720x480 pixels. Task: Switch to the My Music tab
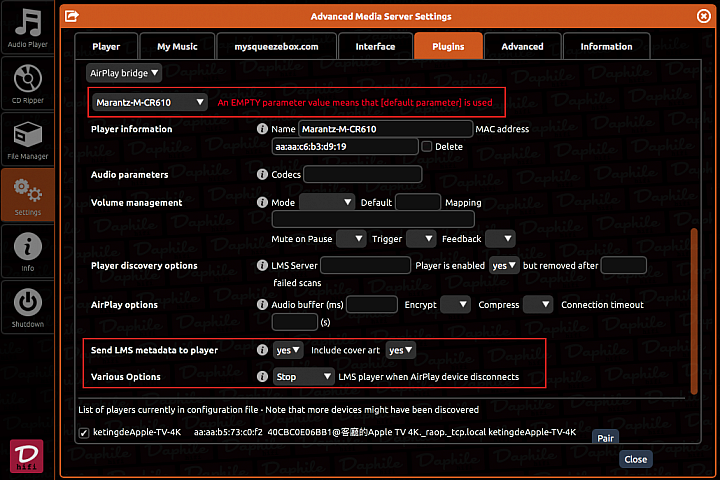coord(177,46)
